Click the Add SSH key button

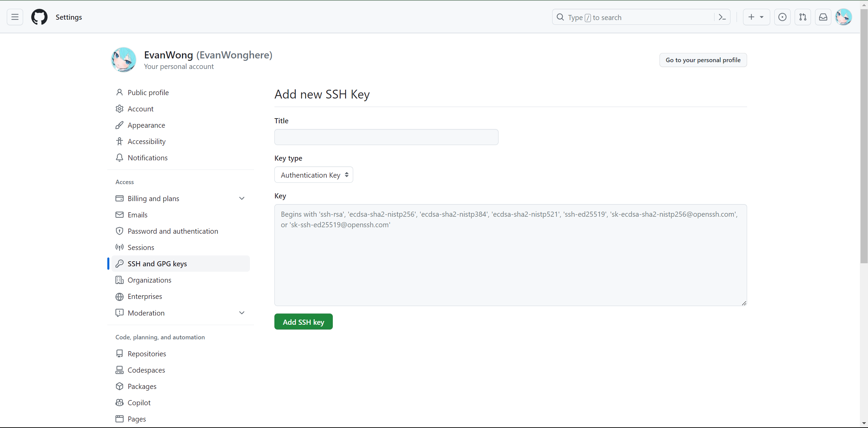[303, 322]
